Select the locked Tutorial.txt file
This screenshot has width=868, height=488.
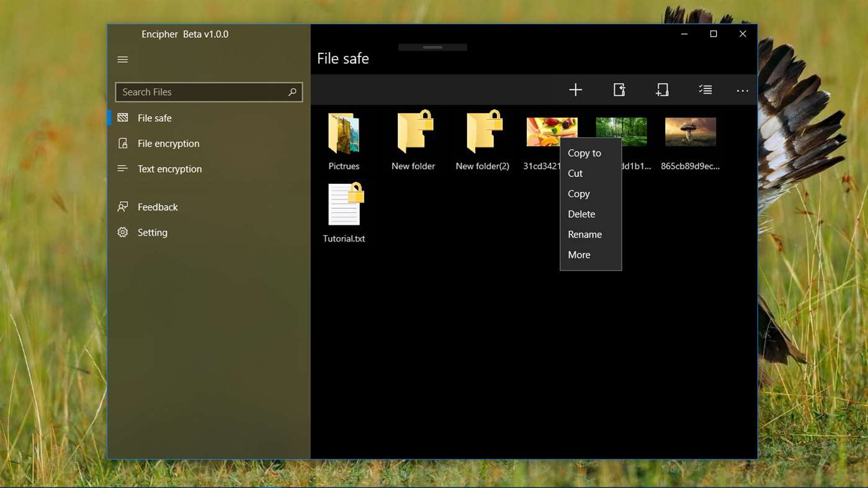[344, 213]
